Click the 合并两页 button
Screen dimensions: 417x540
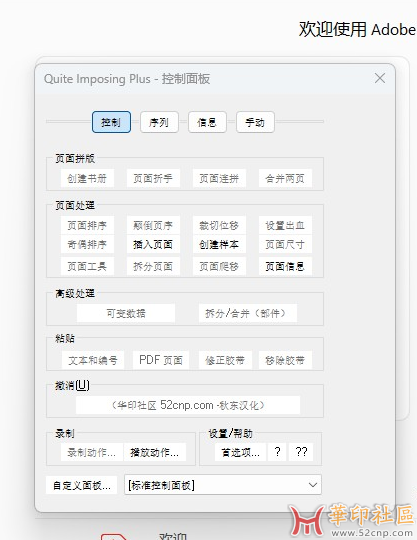[x=285, y=178]
